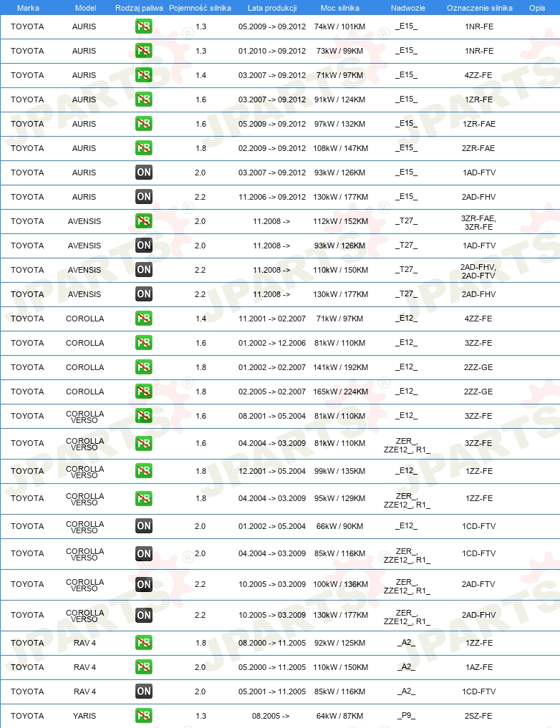This screenshot has height=728, width=560.
Task: Click the petrol icon in the Auris 2ZR-FAE row
Action: (144, 148)
